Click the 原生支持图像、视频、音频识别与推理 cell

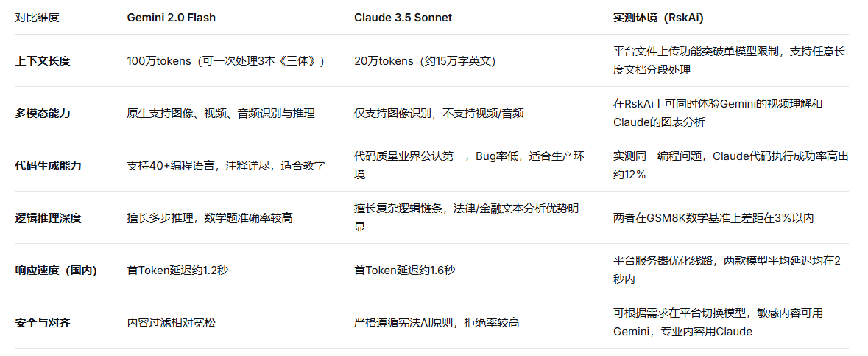point(221,114)
